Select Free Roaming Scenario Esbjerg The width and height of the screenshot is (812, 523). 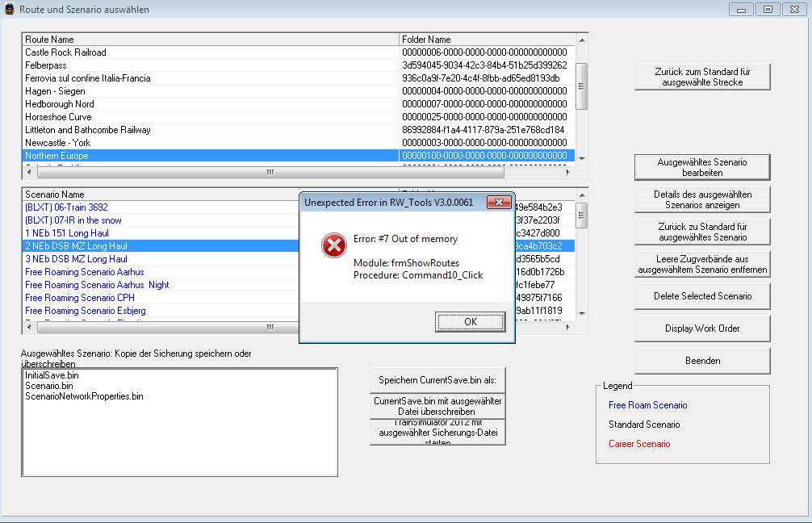coord(161,311)
